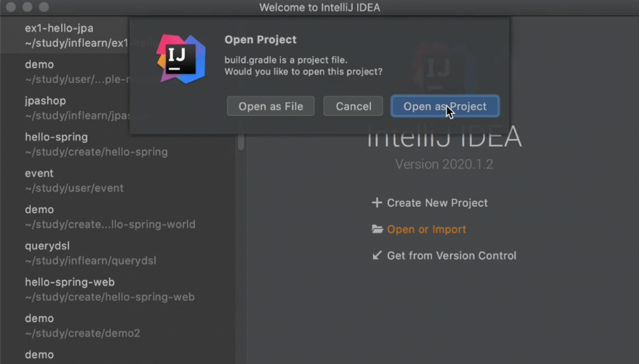Image resolution: width=639 pixels, height=364 pixels.
Task: Click the path ~/study/inflearn/querydsl
Action: pyautogui.click(x=91, y=261)
